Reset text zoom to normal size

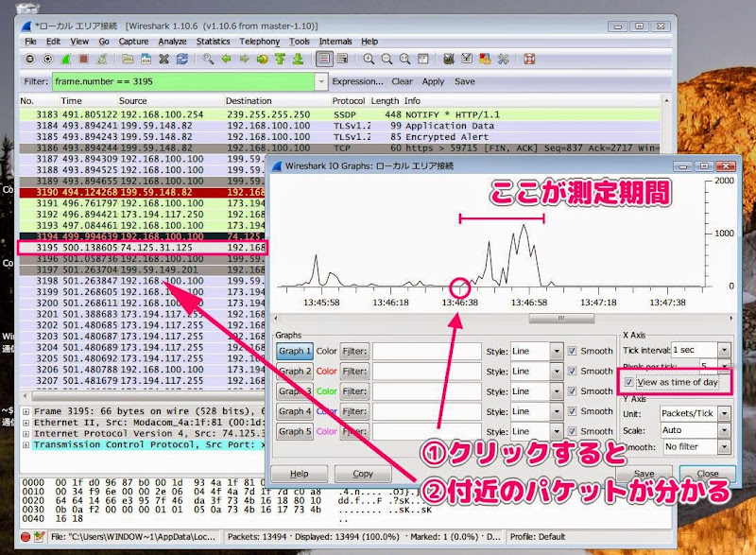point(405,60)
